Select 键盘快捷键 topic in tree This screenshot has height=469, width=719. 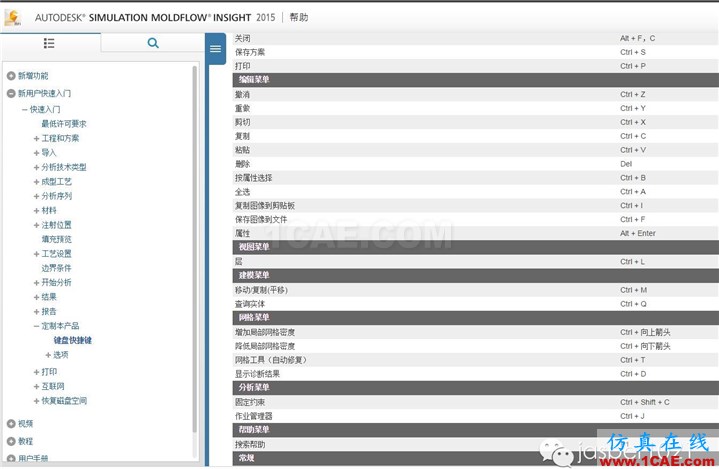pyautogui.click(x=72, y=340)
